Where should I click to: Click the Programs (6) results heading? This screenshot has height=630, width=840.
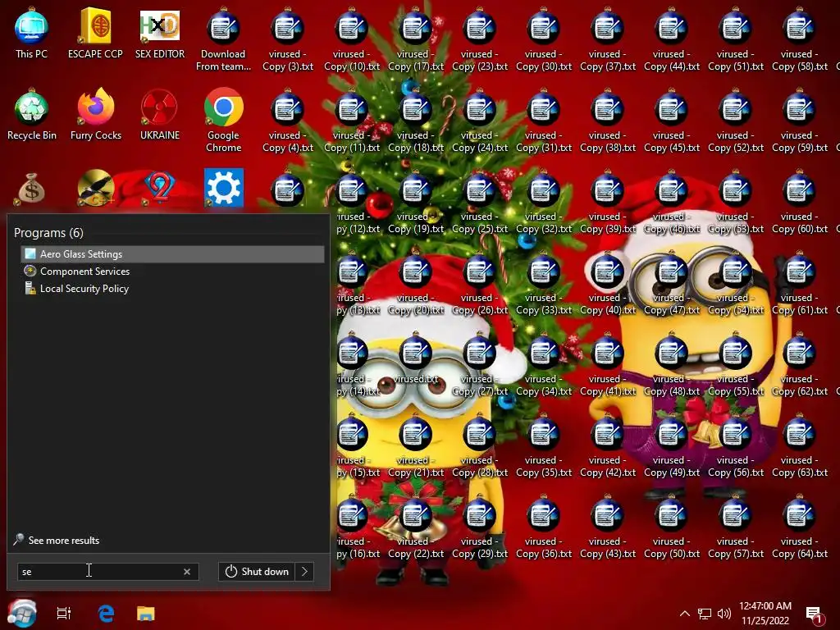(x=48, y=232)
